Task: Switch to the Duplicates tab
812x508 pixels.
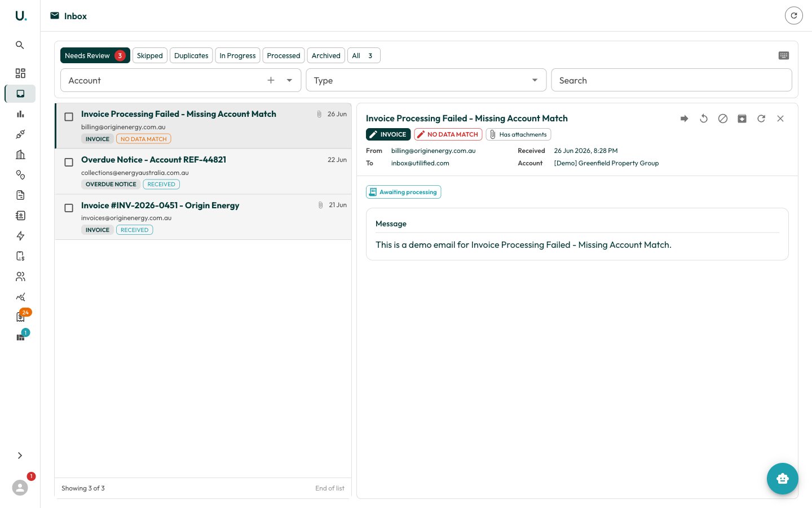Action: click(x=191, y=55)
